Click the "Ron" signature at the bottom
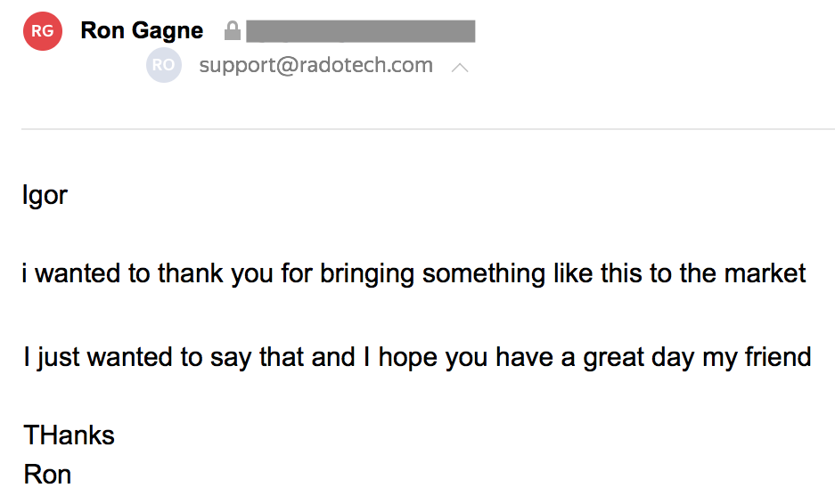Image resolution: width=835 pixels, height=504 pixels. [47, 474]
